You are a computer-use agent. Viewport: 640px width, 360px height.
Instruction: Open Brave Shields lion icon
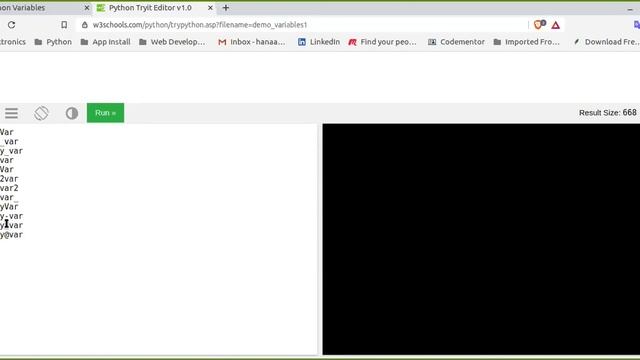(x=540, y=25)
